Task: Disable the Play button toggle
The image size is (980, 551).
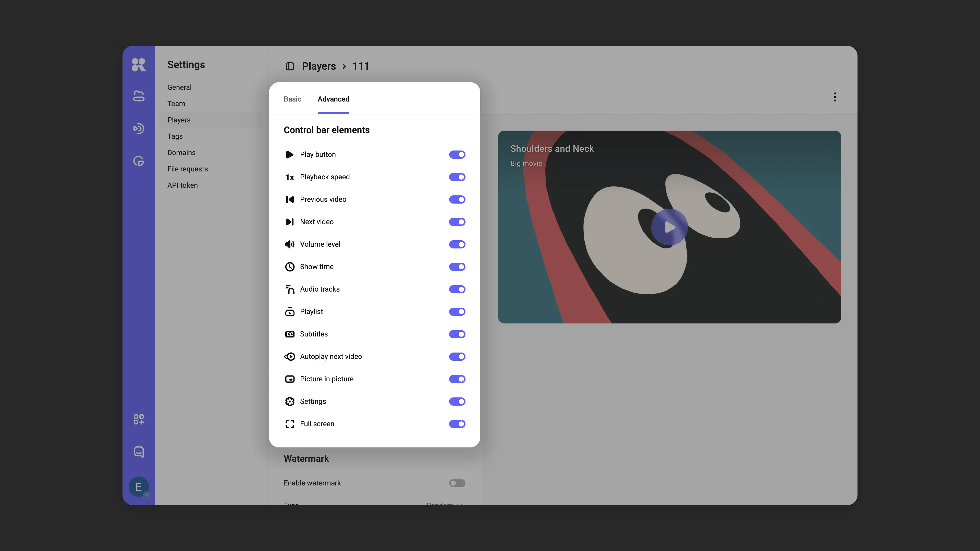Action: (457, 154)
